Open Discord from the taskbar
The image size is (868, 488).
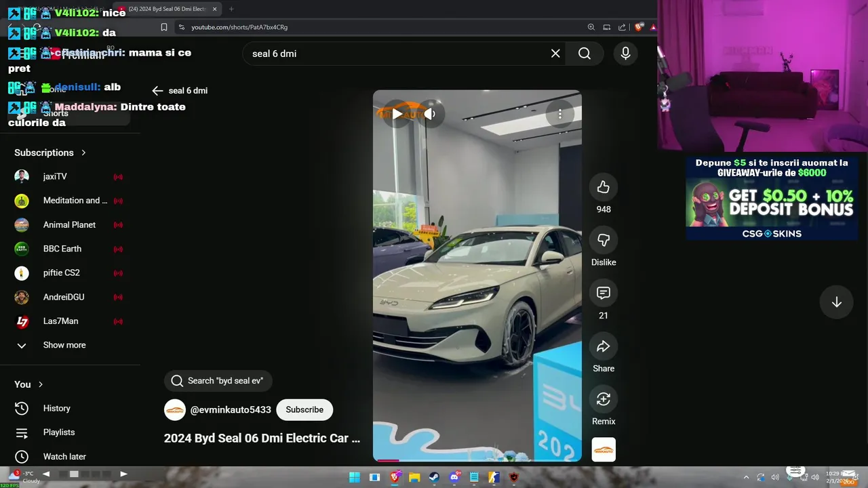click(x=454, y=477)
